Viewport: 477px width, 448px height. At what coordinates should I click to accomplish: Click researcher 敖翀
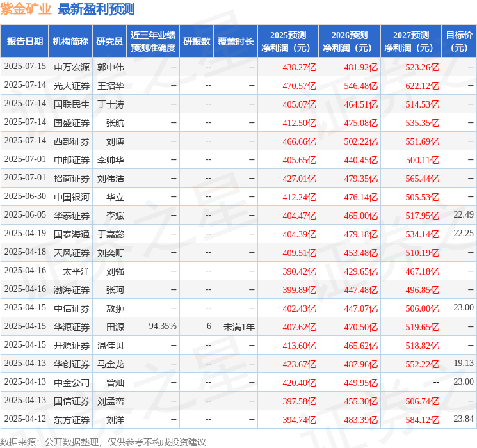[115, 308]
